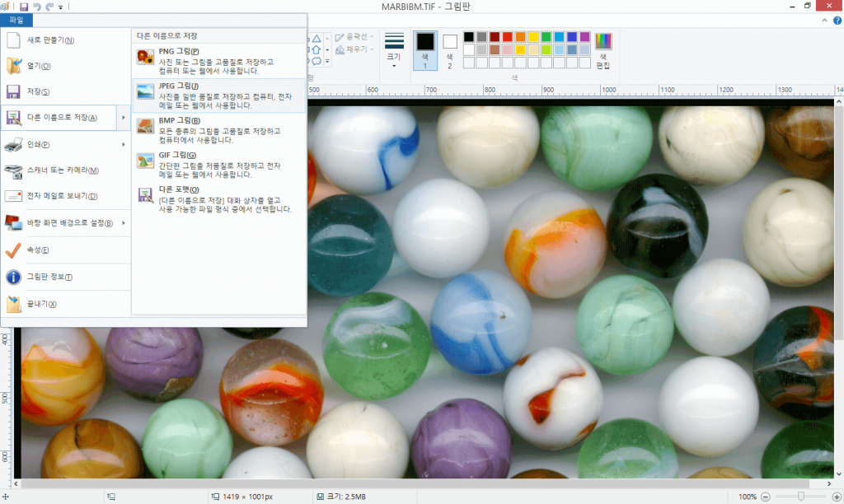844x504 pixels.
Task: Click the GIF 그림(G) picture icon
Action: point(145,161)
